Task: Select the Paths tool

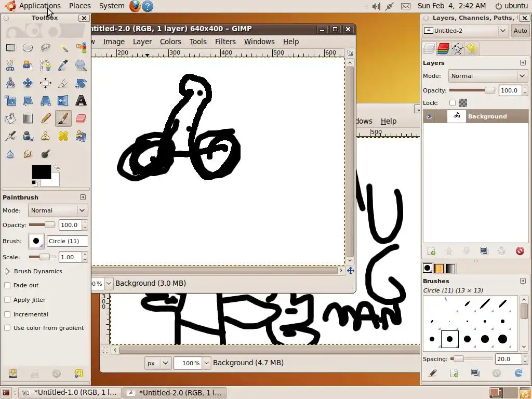Action: [x=46, y=65]
